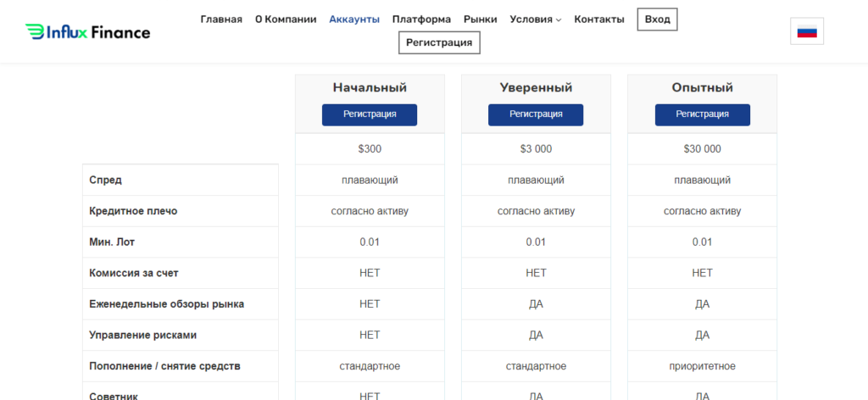
Task: Click 0.01 in the Опытный column
Action: [x=703, y=242]
